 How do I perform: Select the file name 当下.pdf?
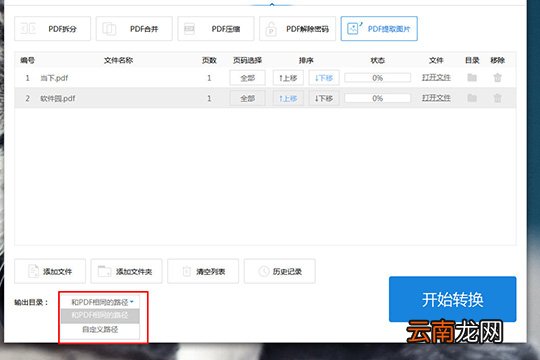tap(54, 78)
